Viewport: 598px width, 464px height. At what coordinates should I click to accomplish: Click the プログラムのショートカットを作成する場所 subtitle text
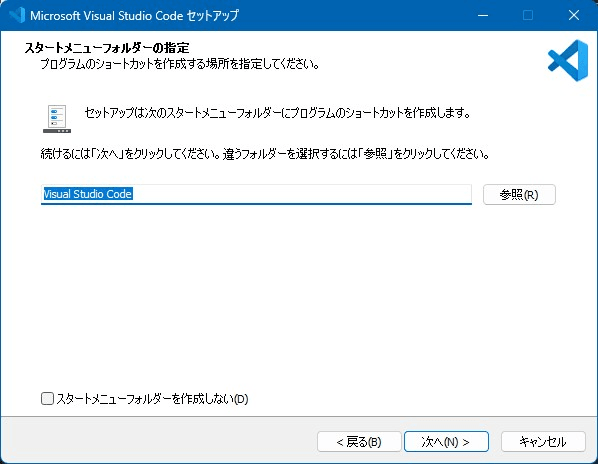point(180,64)
